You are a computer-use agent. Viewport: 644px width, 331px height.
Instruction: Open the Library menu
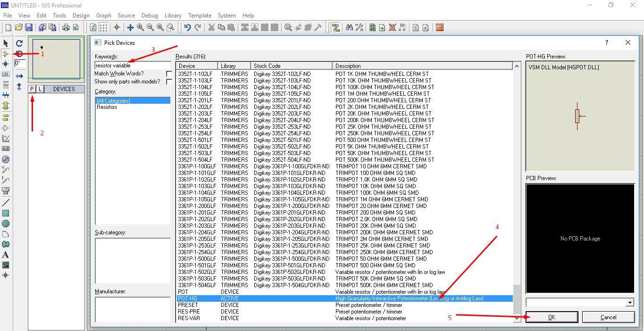[x=173, y=16]
